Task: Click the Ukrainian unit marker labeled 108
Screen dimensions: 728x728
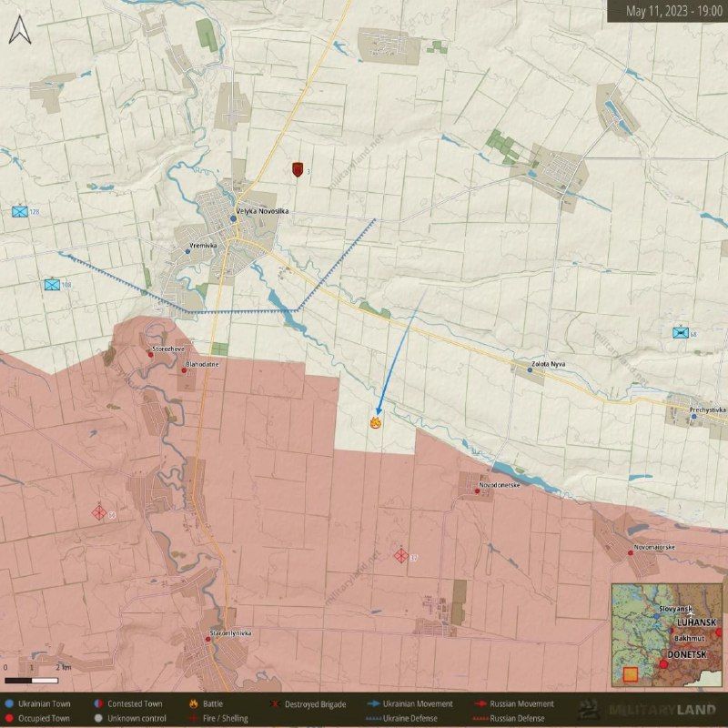Action: click(x=52, y=285)
